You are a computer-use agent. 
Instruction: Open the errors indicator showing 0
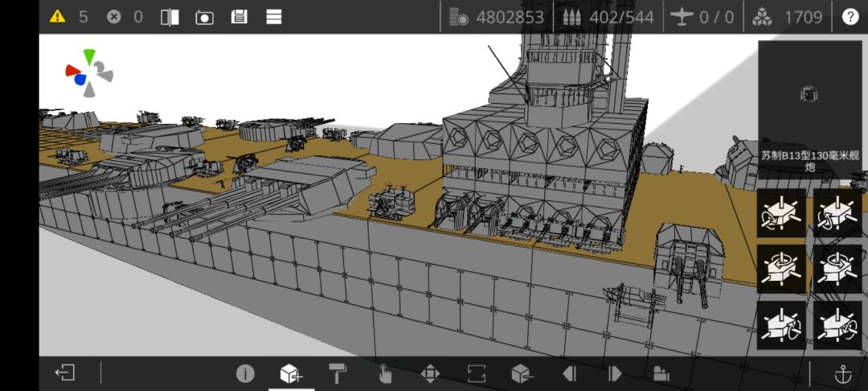(x=125, y=17)
